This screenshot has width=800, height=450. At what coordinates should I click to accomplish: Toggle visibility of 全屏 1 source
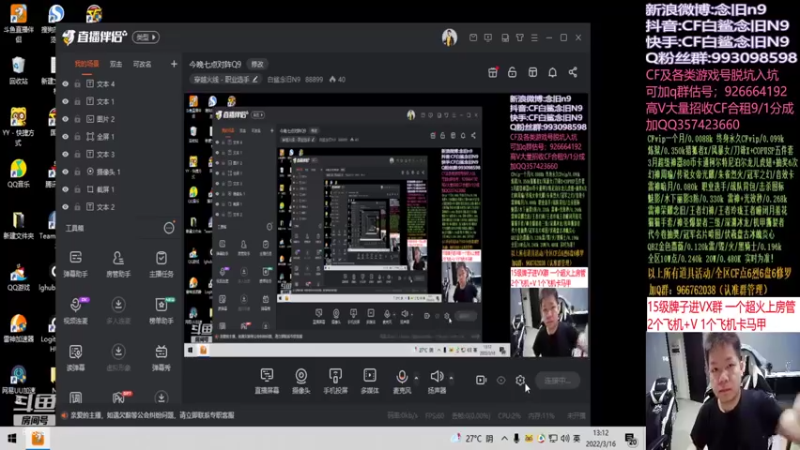pyautogui.click(x=65, y=137)
